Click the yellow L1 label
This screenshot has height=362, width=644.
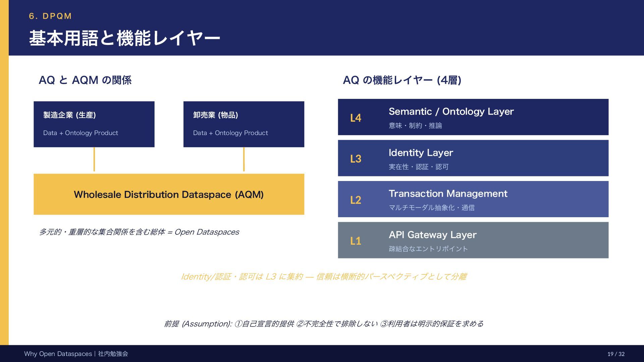(x=356, y=241)
